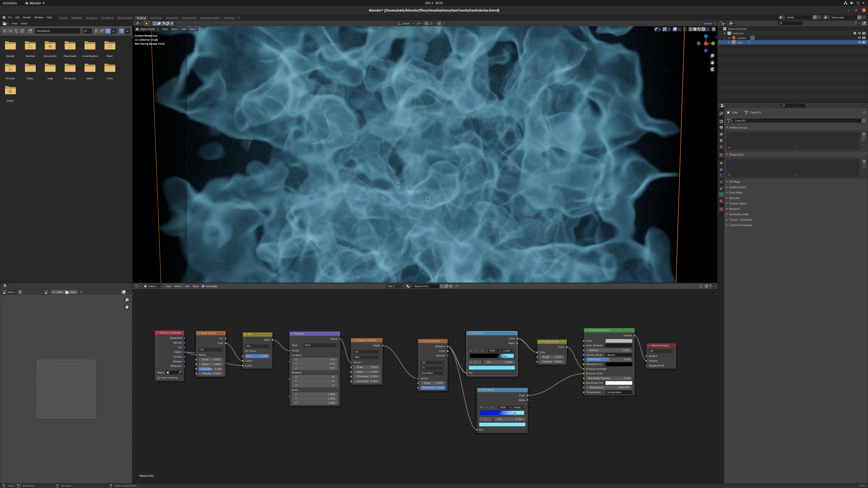This screenshot has height=488, width=868.
Task: Open the viewport Options popover
Action: [x=709, y=23]
